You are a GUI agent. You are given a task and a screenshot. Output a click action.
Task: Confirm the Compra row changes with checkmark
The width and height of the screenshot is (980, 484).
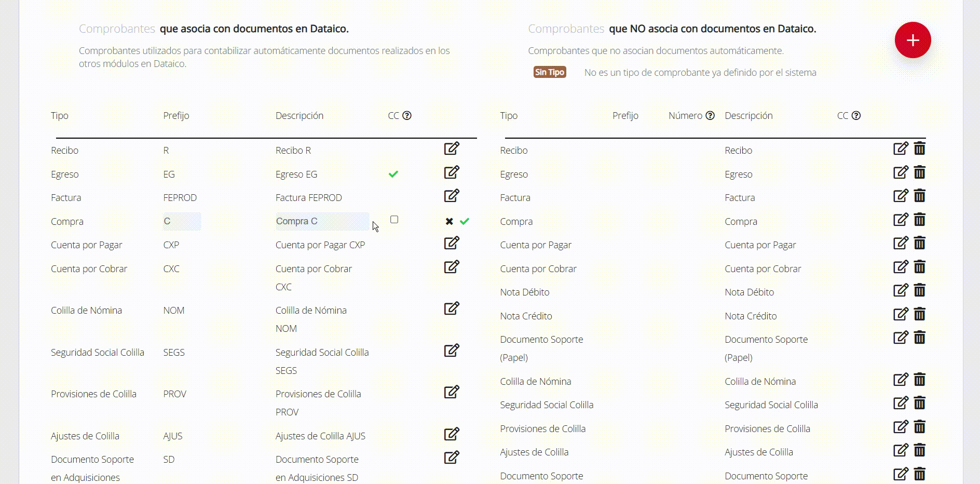[x=465, y=221]
